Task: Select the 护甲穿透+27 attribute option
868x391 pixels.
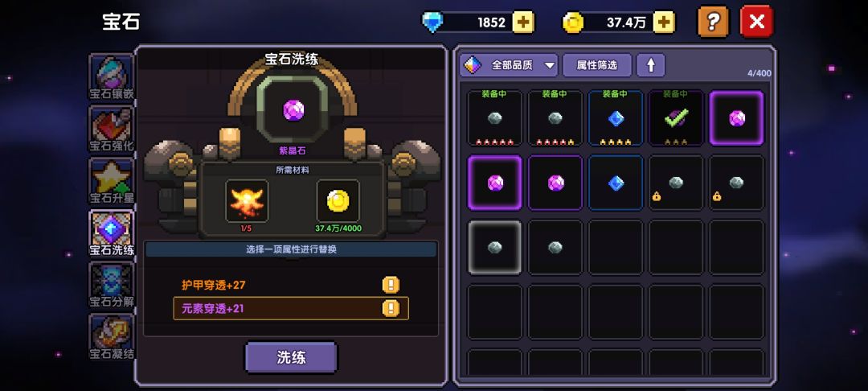Action: (x=291, y=286)
